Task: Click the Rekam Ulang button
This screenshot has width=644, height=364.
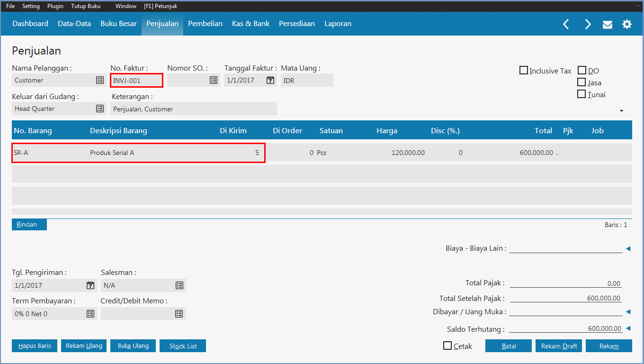Action: coord(84,346)
